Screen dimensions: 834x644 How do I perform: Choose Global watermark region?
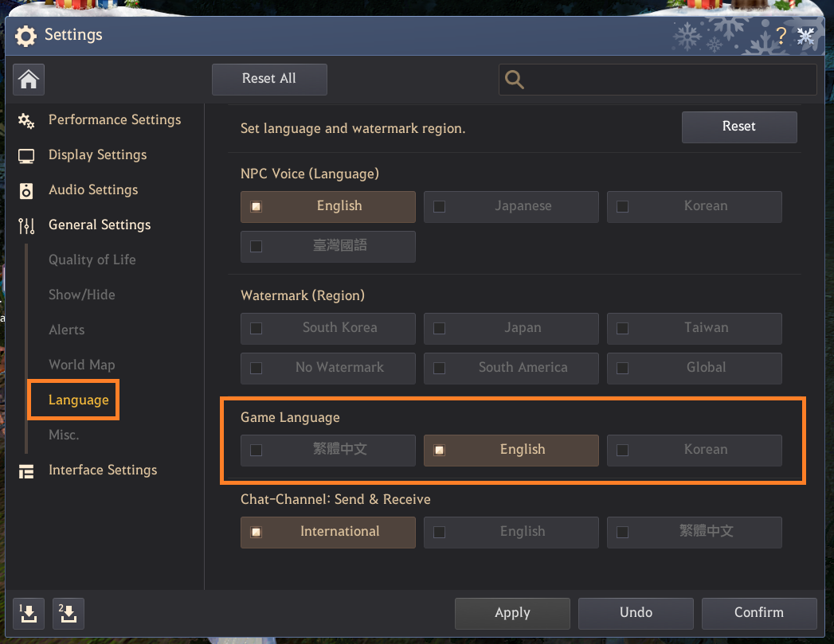694,369
